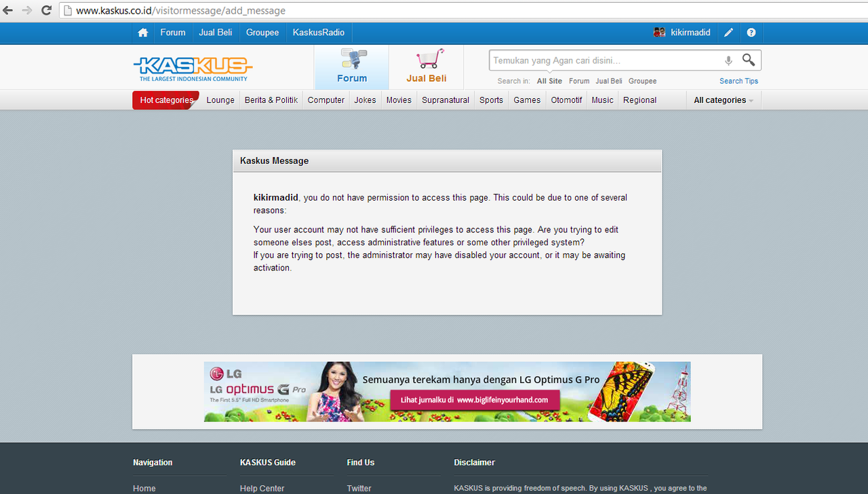This screenshot has width=868, height=494.
Task: Click the LG Optimus G Pro banner ad
Action: tap(448, 392)
